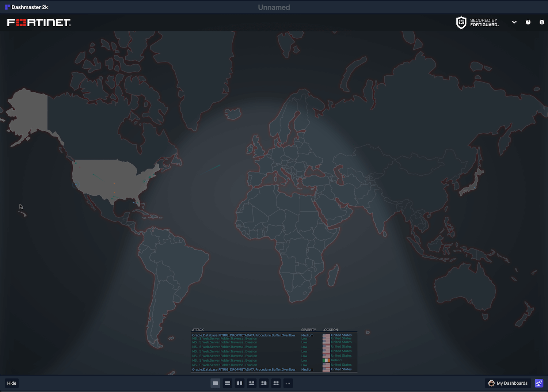Click the Fortinet logo

[x=38, y=22]
